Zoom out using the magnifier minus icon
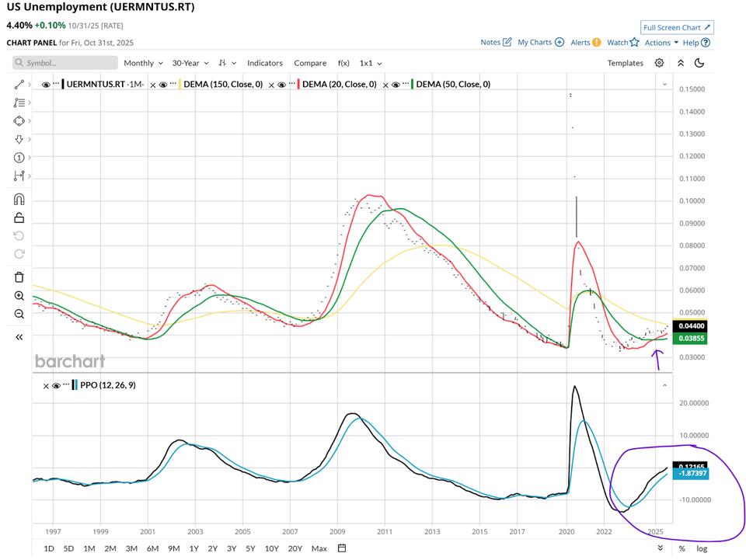Viewport: 746px width, 560px height. (19, 314)
